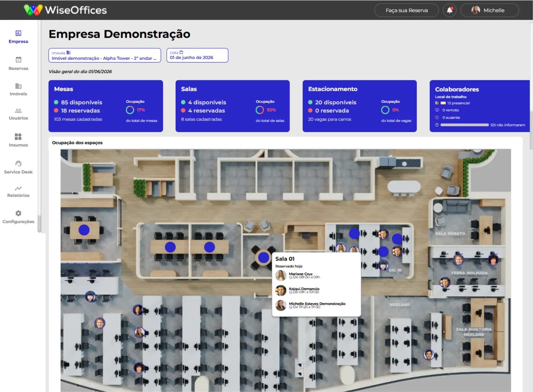Click the WiseOffices logo
Screen dimensions: 533x392
click(65, 10)
